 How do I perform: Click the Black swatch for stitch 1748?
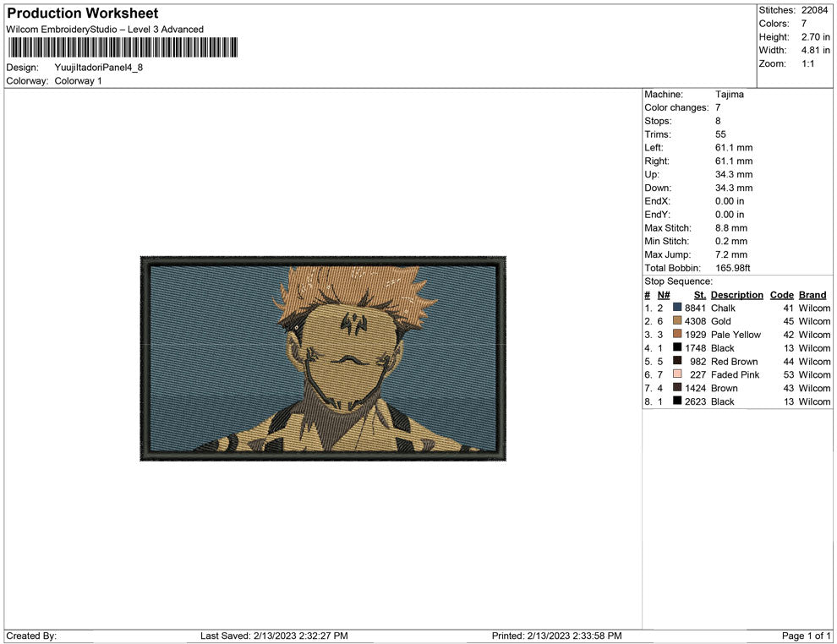(677, 347)
